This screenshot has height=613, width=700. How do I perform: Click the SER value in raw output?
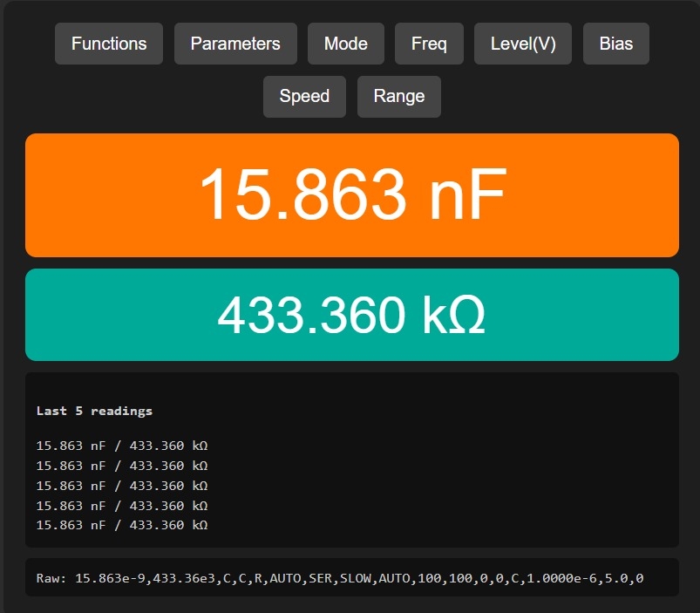320,578
